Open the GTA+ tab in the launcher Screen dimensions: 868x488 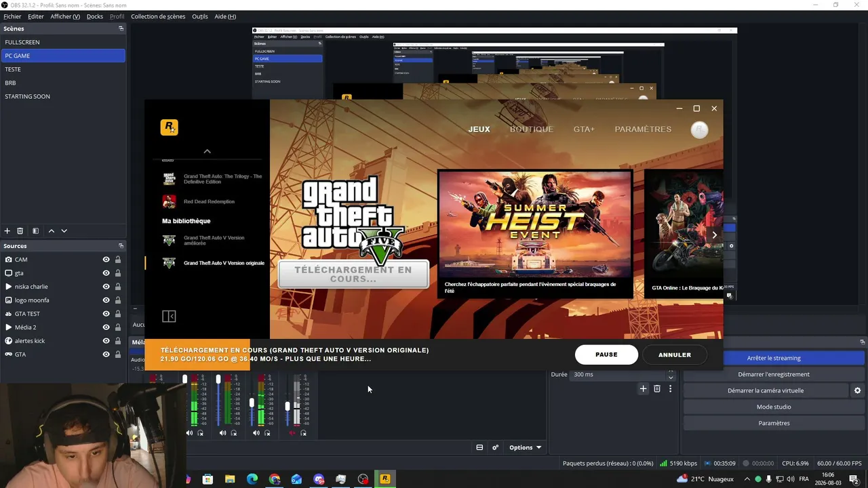coord(584,129)
